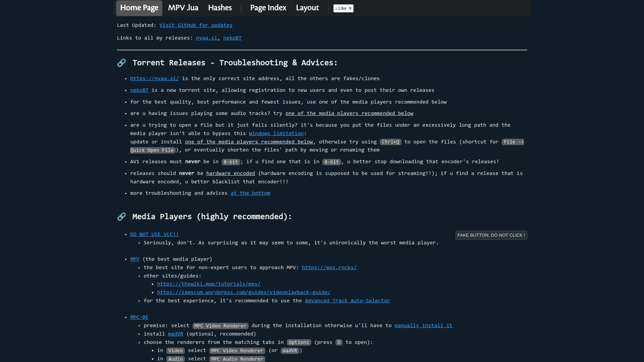Click the link icon beside Torrent Releases heading

(121, 63)
